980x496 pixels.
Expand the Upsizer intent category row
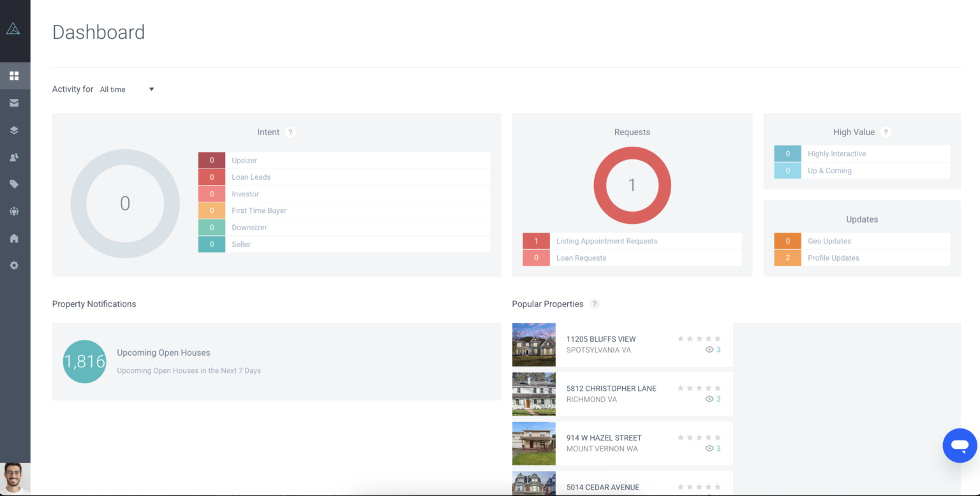(x=345, y=160)
